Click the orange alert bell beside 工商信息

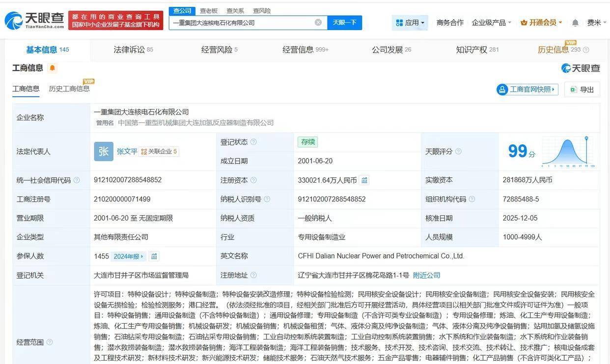(x=53, y=68)
